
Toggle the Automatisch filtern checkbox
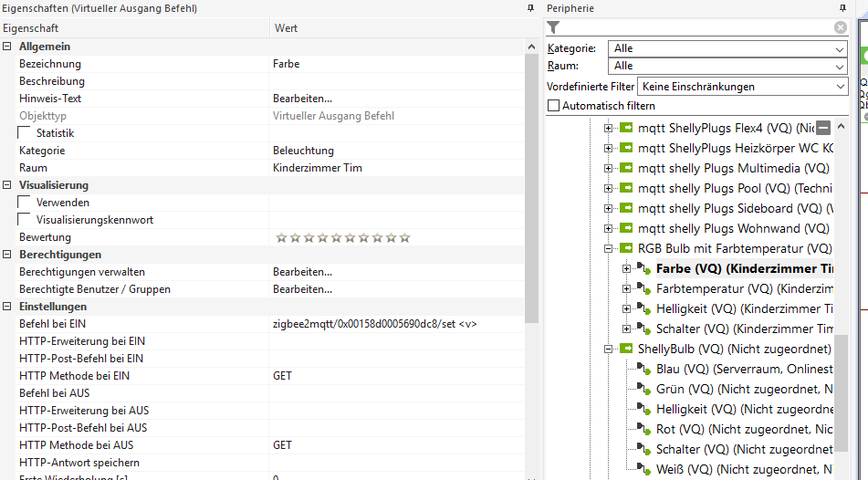(553, 106)
